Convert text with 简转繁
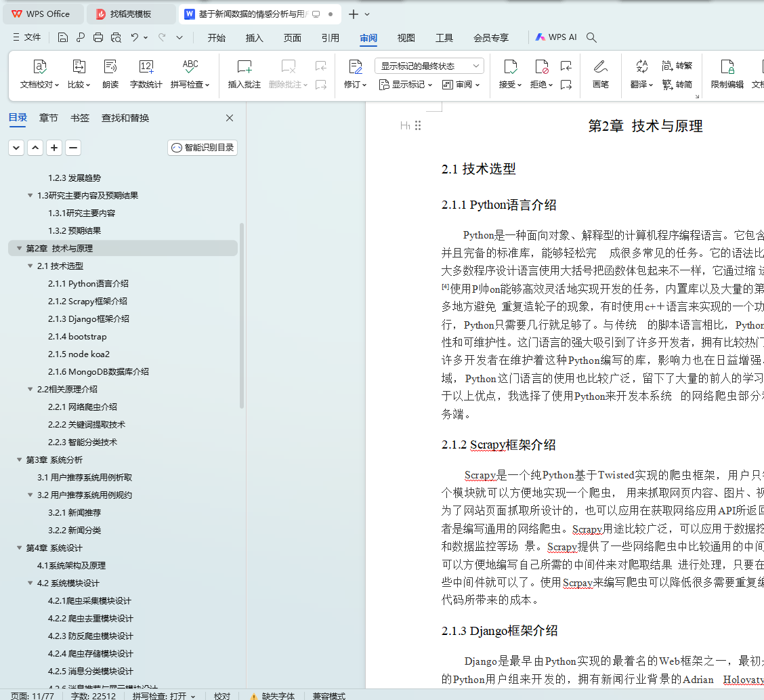The width and height of the screenshot is (764, 700). point(677,66)
